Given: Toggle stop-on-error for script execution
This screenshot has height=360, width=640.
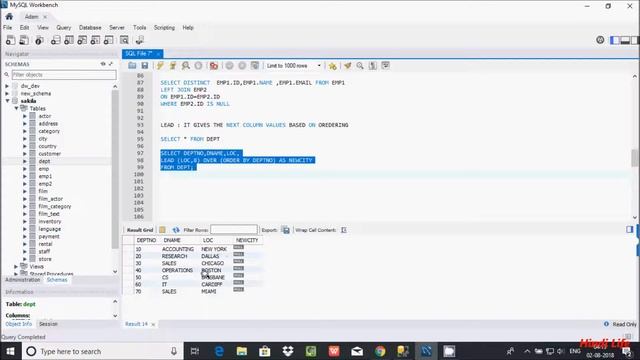Looking at the screenshot, I should click(x=213, y=66).
